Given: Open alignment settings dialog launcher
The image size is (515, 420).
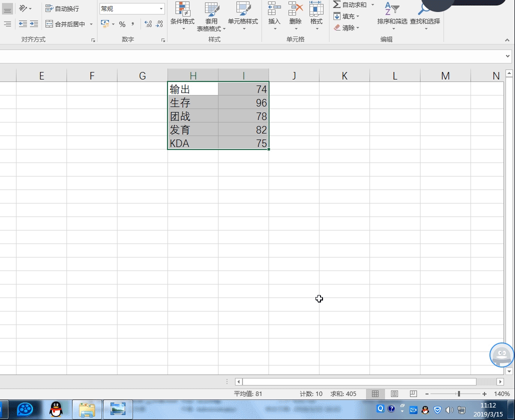Looking at the screenshot, I should tap(93, 40).
